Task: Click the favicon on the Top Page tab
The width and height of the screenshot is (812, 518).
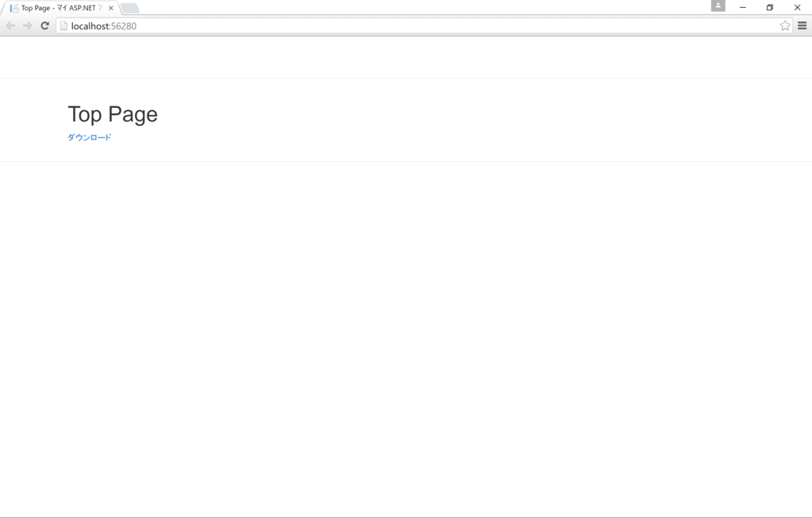Action: point(14,8)
